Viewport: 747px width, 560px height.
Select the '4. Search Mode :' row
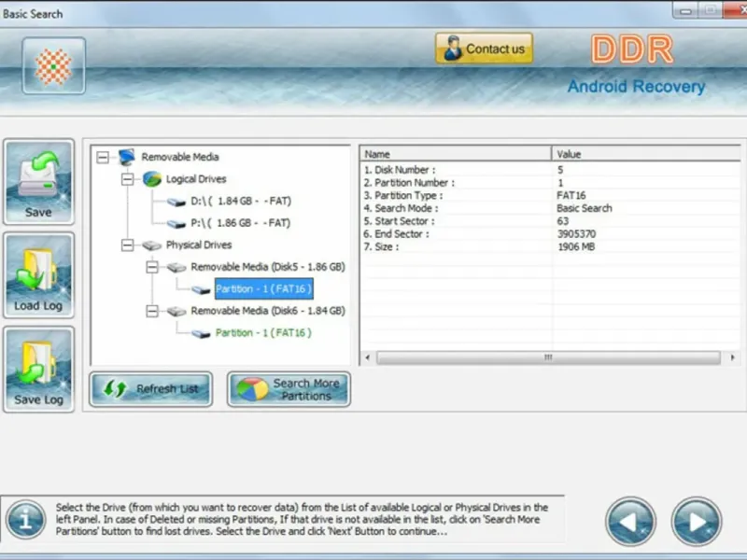point(550,208)
